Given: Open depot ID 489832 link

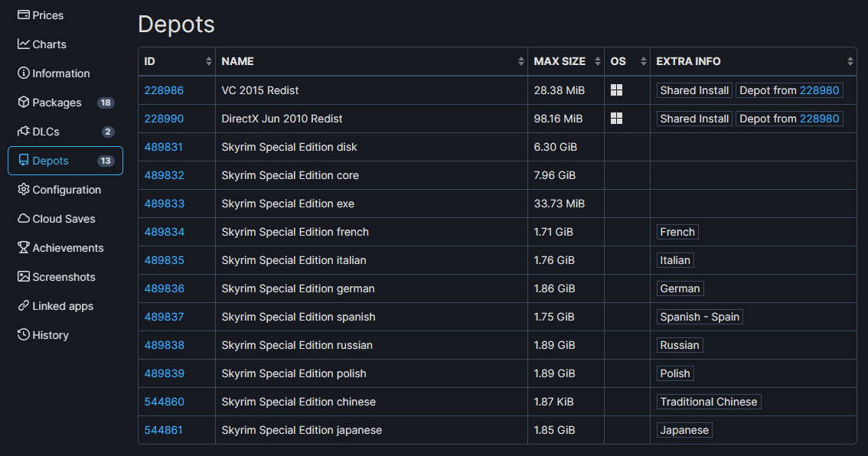Looking at the screenshot, I should [x=165, y=175].
